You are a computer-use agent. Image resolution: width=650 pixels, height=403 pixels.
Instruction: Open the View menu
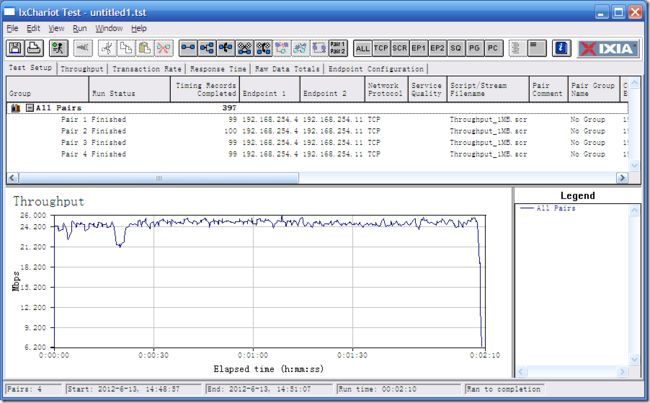[56, 28]
